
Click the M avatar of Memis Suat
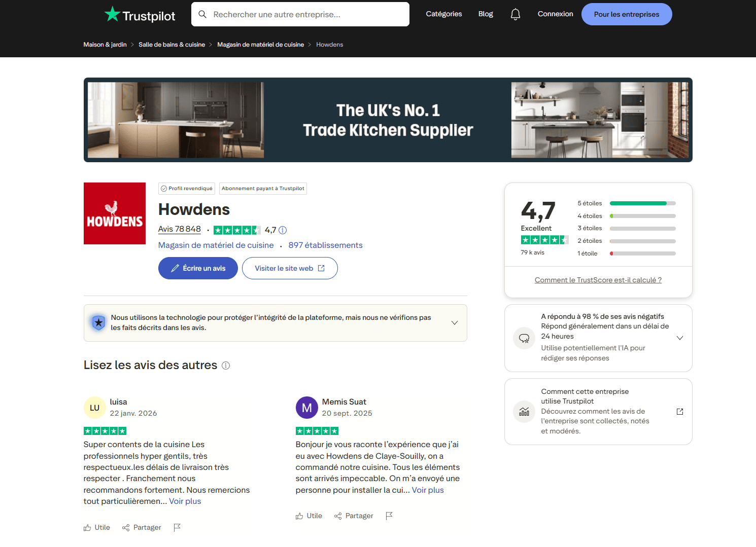(306, 408)
